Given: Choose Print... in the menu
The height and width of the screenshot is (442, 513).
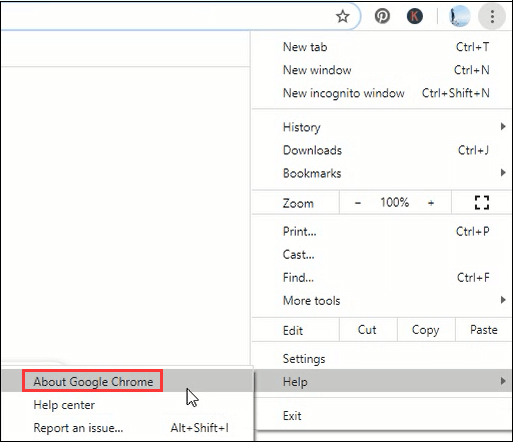Looking at the screenshot, I should click(x=382, y=231).
